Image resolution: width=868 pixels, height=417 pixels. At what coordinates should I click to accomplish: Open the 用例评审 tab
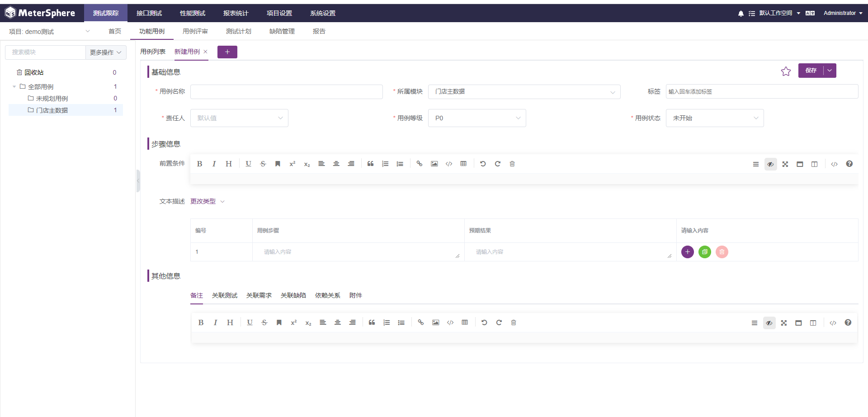coord(195,31)
